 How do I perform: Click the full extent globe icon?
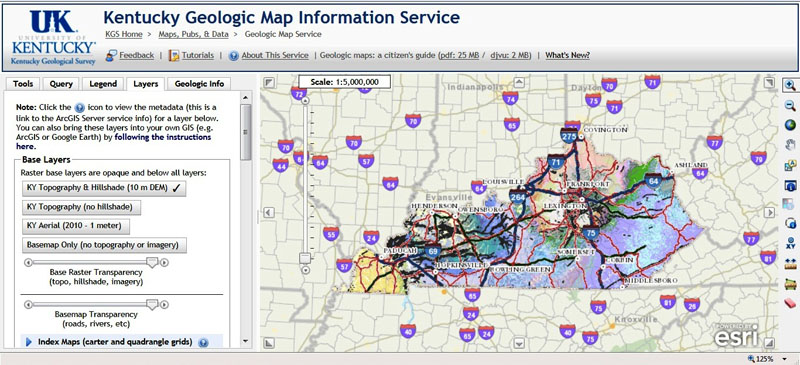click(x=790, y=125)
